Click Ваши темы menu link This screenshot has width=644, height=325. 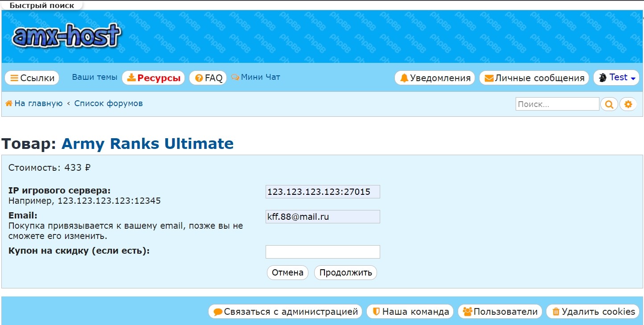coord(94,77)
